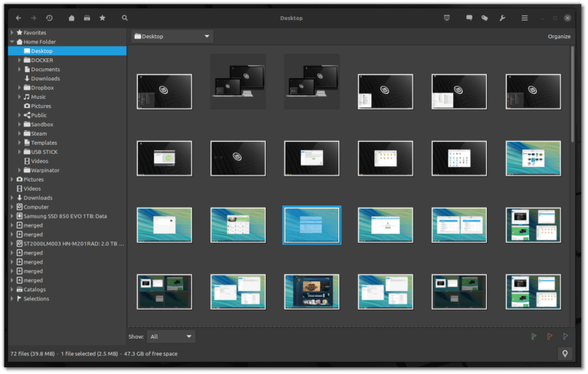Screen dimensions: 588x374
Task: Open the computer drive icon in toolbar
Action: click(87, 18)
